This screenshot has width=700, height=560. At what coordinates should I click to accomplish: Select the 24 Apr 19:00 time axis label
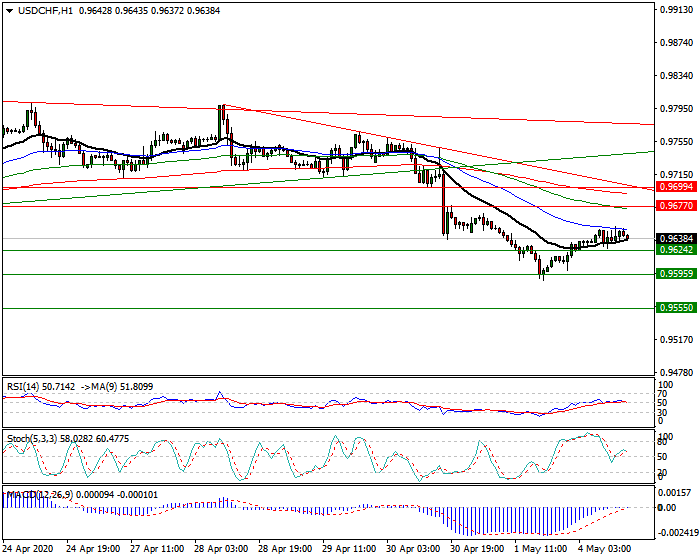click(x=93, y=548)
